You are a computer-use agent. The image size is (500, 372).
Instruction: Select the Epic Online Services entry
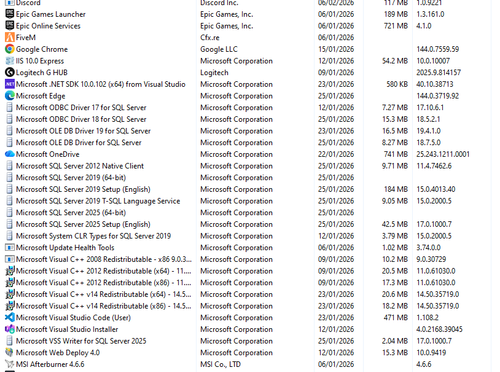(x=48, y=26)
